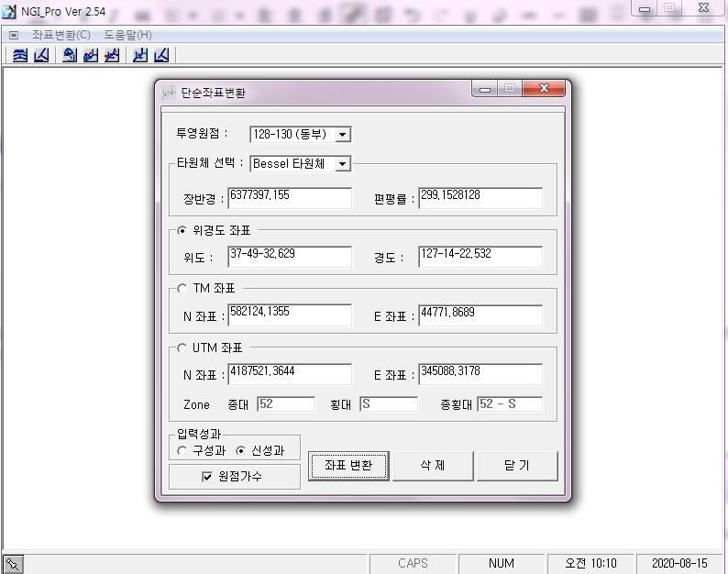The width and height of the screenshot is (728, 574).
Task: Click the NUM indicator in status bar
Action: click(x=502, y=563)
